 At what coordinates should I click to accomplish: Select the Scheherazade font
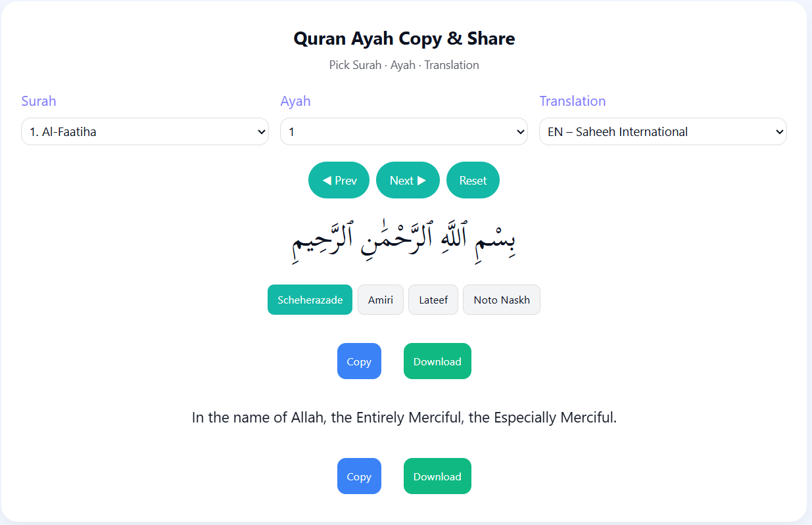pyautogui.click(x=310, y=299)
